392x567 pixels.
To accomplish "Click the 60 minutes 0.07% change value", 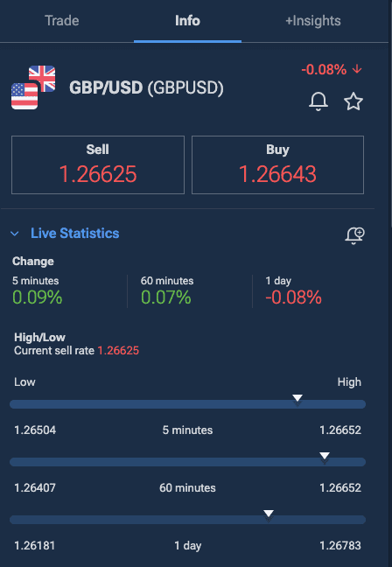I will [x=166, y=297].
